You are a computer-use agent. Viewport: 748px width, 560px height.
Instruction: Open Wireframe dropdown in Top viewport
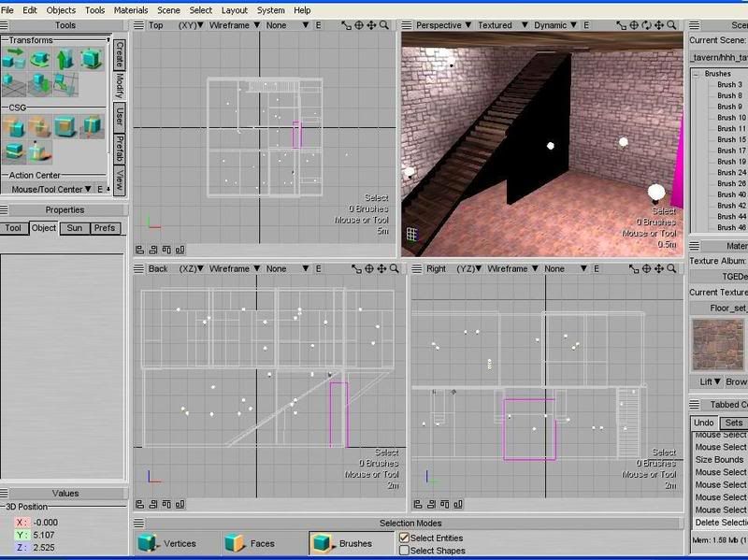pyautogui.click(x=232, y=25)
